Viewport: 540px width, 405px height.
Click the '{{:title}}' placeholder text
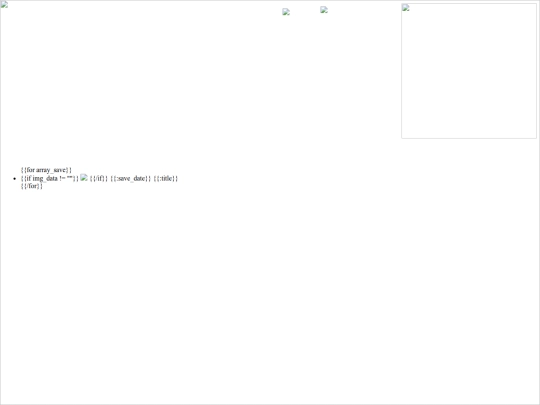click(x=166, y=178)
